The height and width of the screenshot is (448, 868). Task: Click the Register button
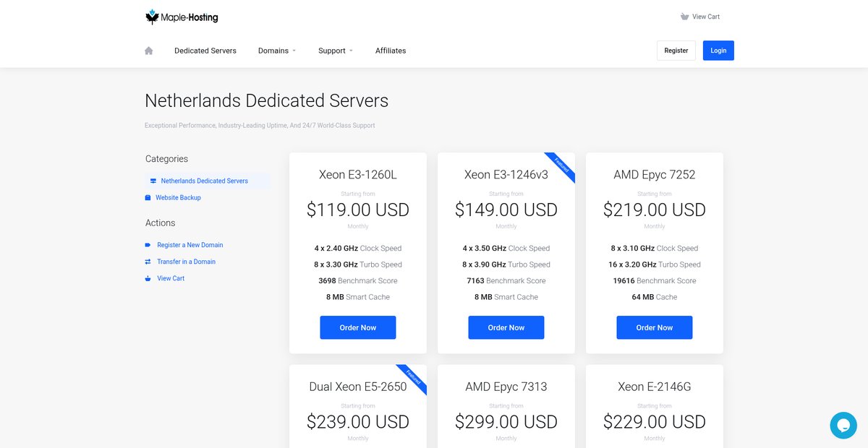coord(676,51)
